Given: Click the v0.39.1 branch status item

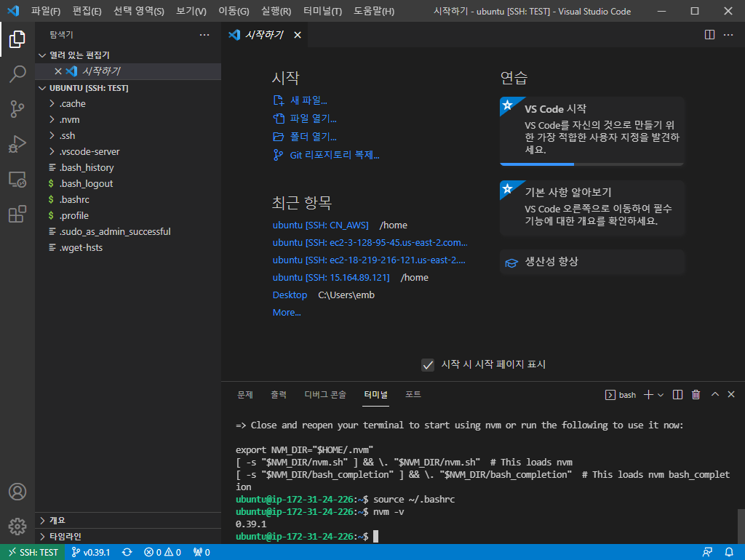Looking at the screenshot, I should pos(91,553).
